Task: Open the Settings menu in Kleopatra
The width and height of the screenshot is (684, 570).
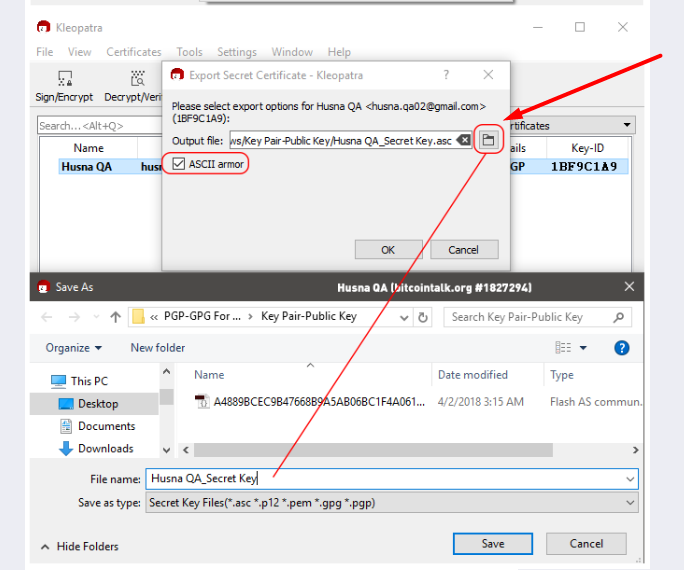Action: 237,52
